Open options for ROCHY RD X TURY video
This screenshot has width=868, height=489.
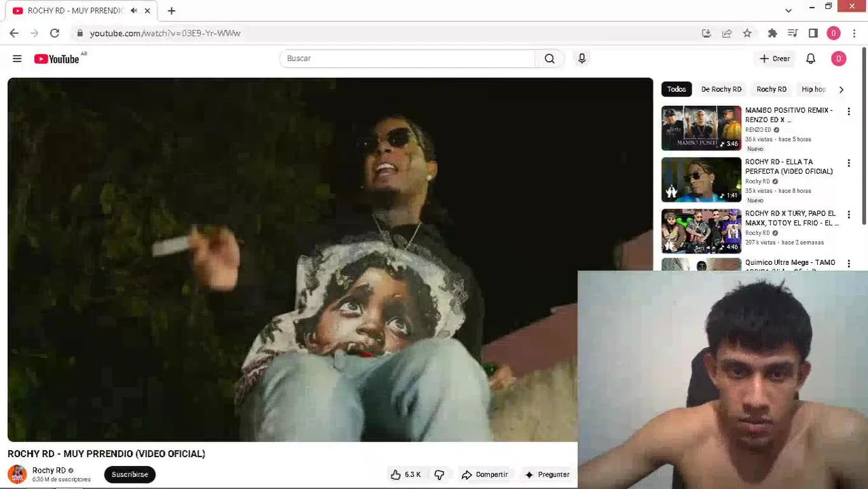pos(848,215)
